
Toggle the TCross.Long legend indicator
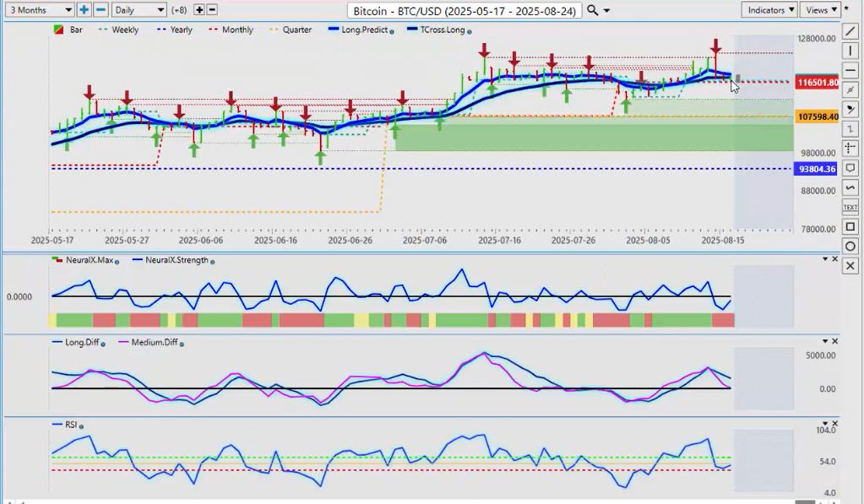tap(438, 30)
